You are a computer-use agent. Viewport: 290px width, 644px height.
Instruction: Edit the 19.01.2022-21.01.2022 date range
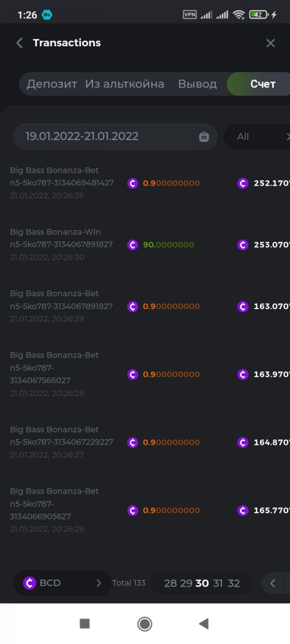pos(115,137)
